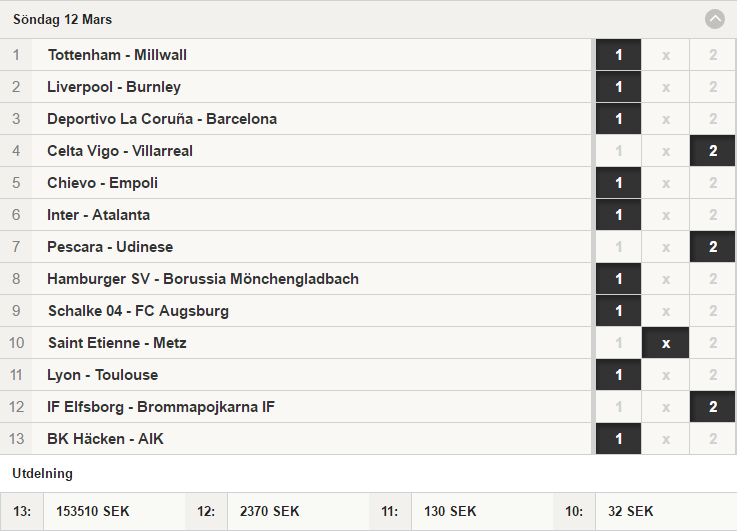Choose 2 for Lyon - Toulouse
This screenshot has width=739, height=531.
(713, 375)
